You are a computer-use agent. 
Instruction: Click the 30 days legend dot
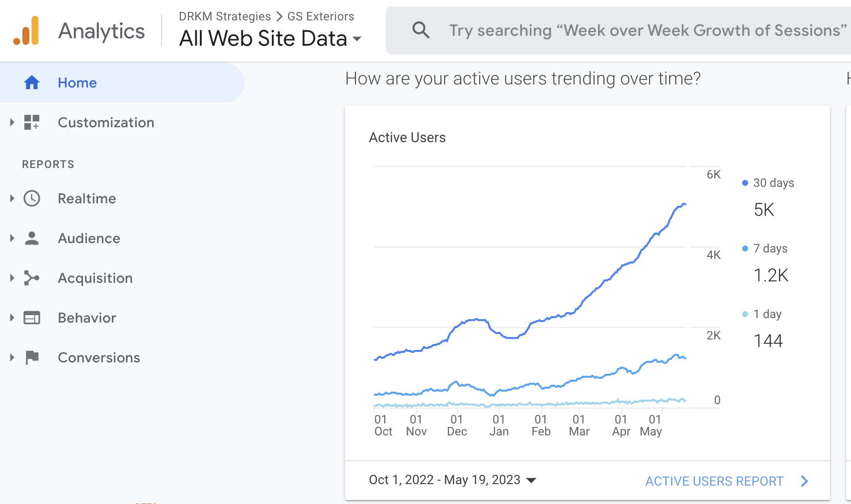[745, 183]
